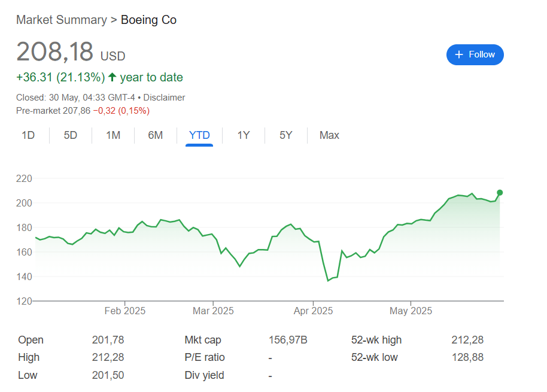Click the red −0,32 (0,15%) value
This screenshot has width=547, height=392.
click(x=121, y=111)
